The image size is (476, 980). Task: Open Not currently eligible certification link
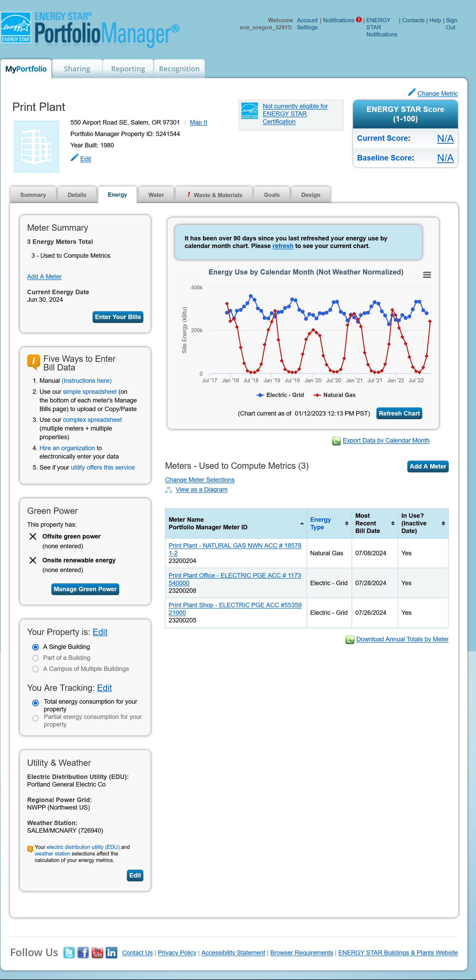coord(295,114)
